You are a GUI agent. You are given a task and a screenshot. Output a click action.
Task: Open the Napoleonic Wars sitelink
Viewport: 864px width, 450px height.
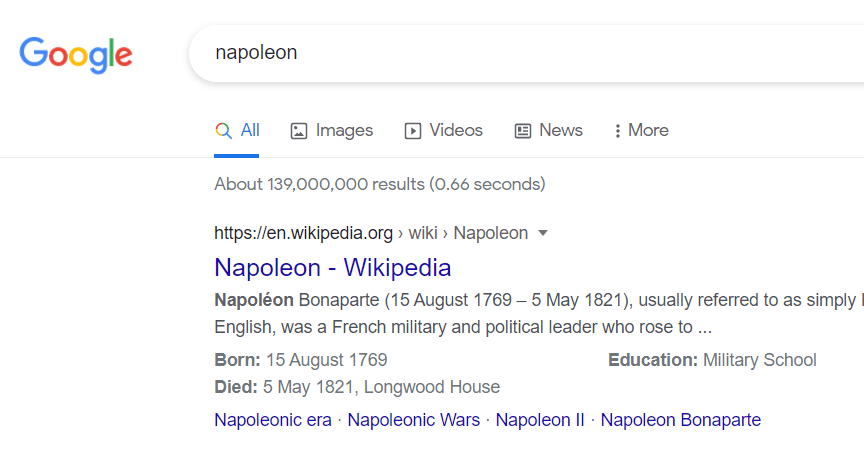pyautogui.click(x=413, y=420)
